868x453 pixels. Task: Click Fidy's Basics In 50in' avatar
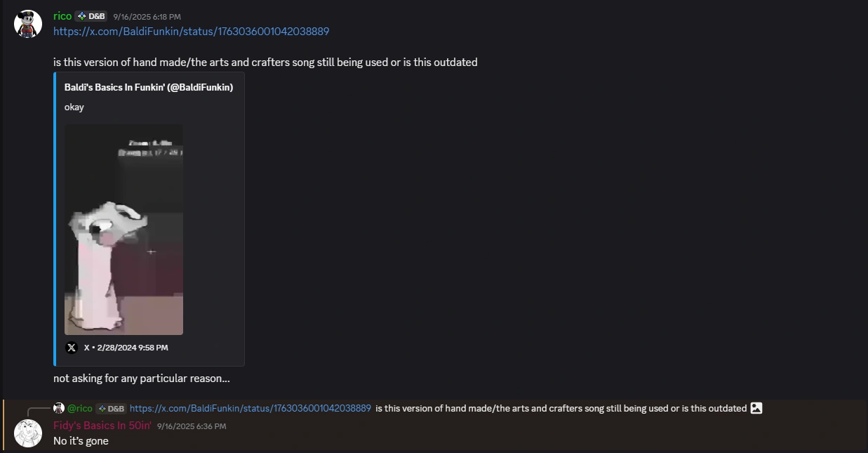[x=28, y=433]
